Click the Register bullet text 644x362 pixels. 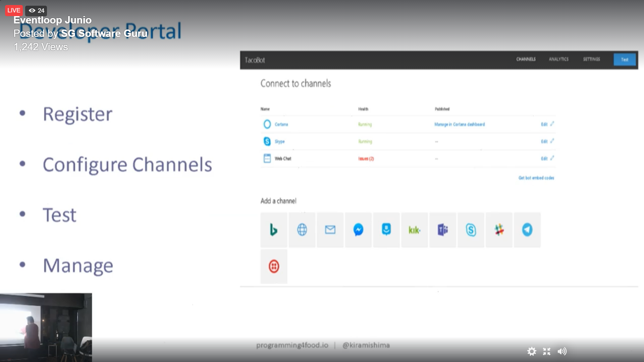77,114
